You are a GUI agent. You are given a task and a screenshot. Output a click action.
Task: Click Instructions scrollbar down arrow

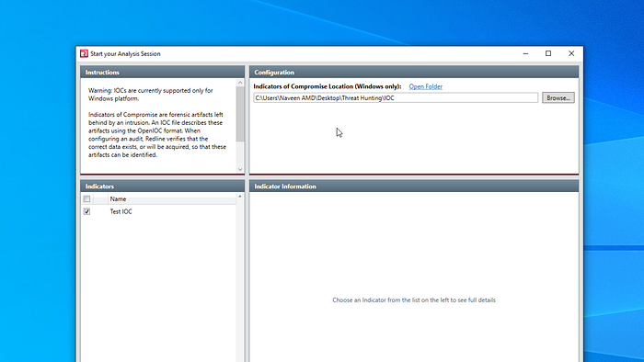(240, 169)
